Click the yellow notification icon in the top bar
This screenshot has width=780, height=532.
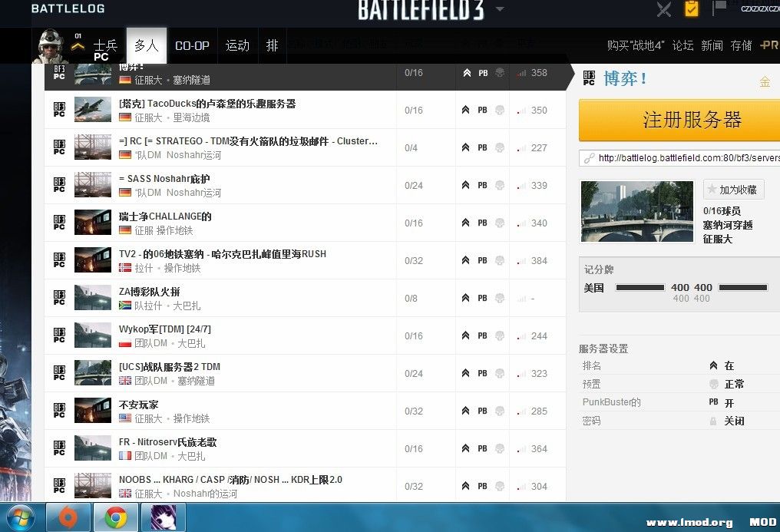690,10
